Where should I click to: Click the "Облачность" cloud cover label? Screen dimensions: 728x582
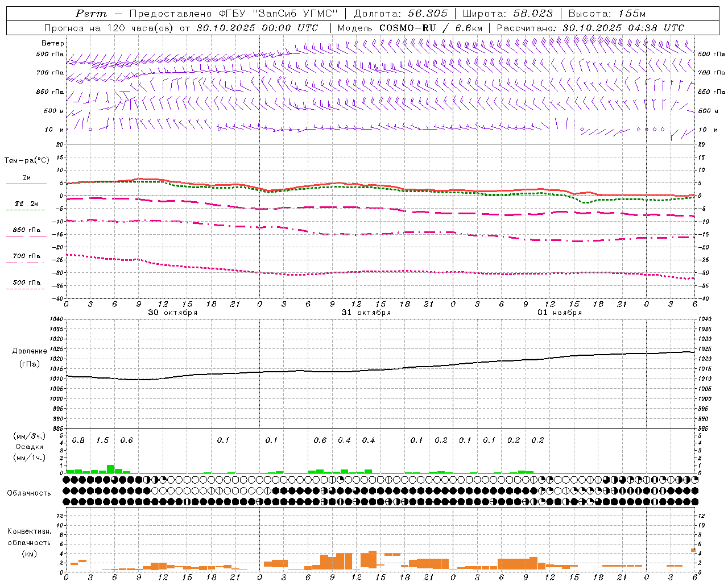tap(29, 493)
